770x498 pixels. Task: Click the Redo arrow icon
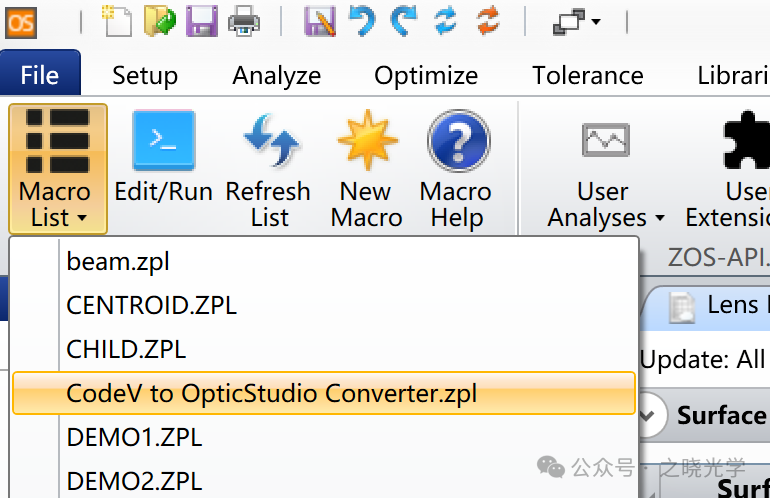tap(404, 20)
